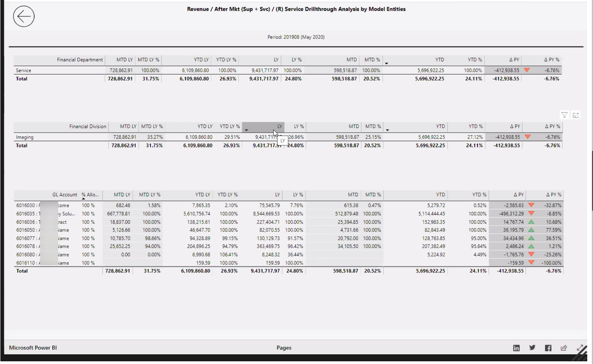The width and height of the screenshot is (593, 364).
Task: Select the GL account 6016078 row
Action: coord(289,246)
